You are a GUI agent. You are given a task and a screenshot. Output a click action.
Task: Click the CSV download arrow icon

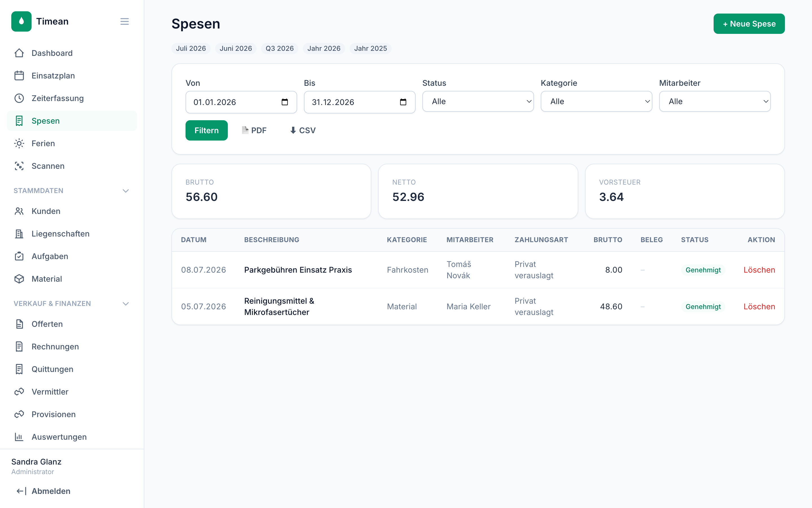coord(293,130)
